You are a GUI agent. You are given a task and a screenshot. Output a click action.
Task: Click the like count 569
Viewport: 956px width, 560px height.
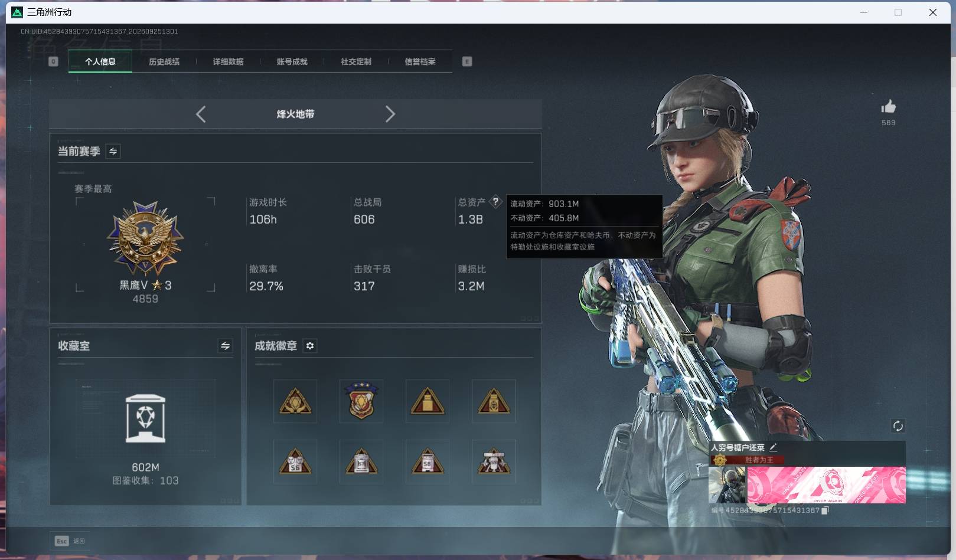889,123
